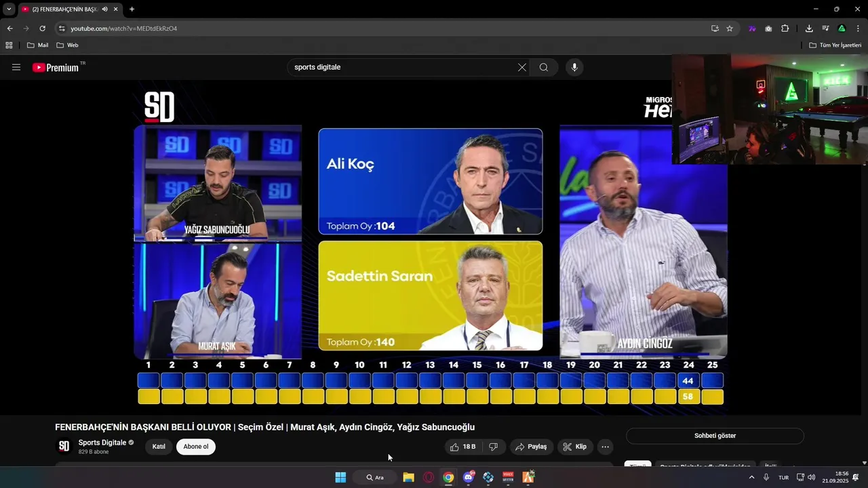Open the green triangle profile avatar
This screenshot has height=488, width=868.
(842, 28)
